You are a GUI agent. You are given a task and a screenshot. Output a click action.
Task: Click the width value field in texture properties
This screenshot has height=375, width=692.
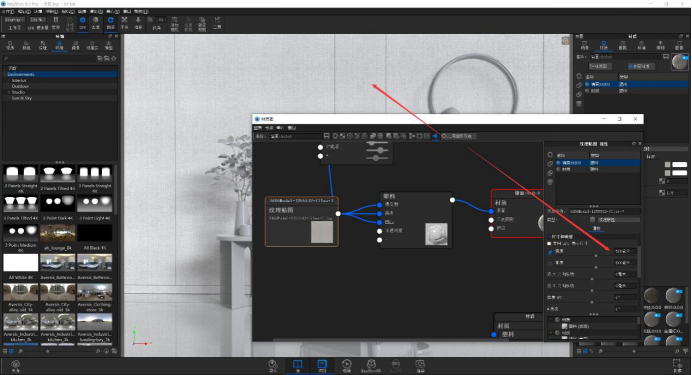pyautogui.click(x=625, y=251)
